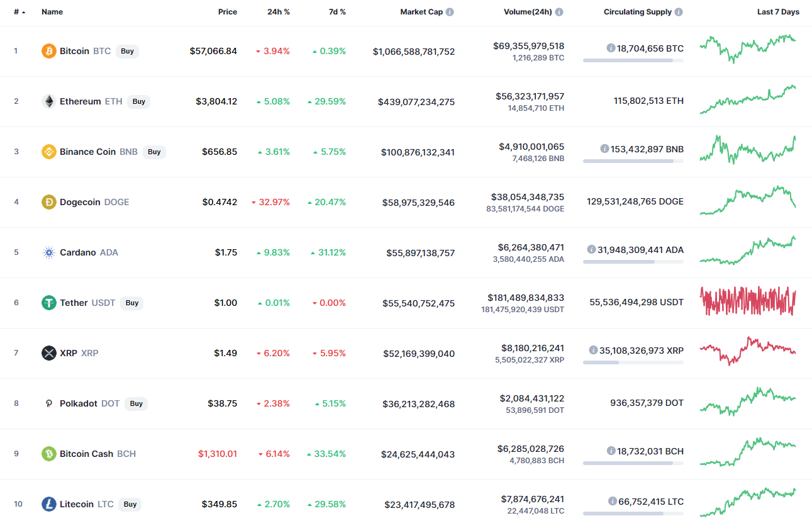This screenshot has height=523, width=812.
Task: Sort table by Market Cap header
Action: [421, 12]
